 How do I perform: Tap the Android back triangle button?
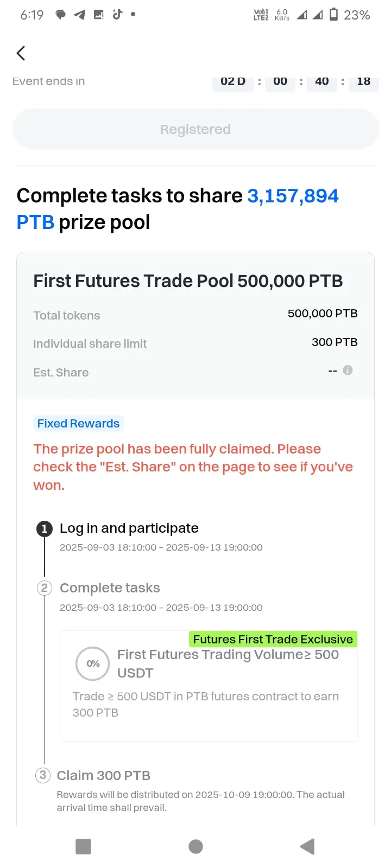pyautogui.click(x=307, y=846)
